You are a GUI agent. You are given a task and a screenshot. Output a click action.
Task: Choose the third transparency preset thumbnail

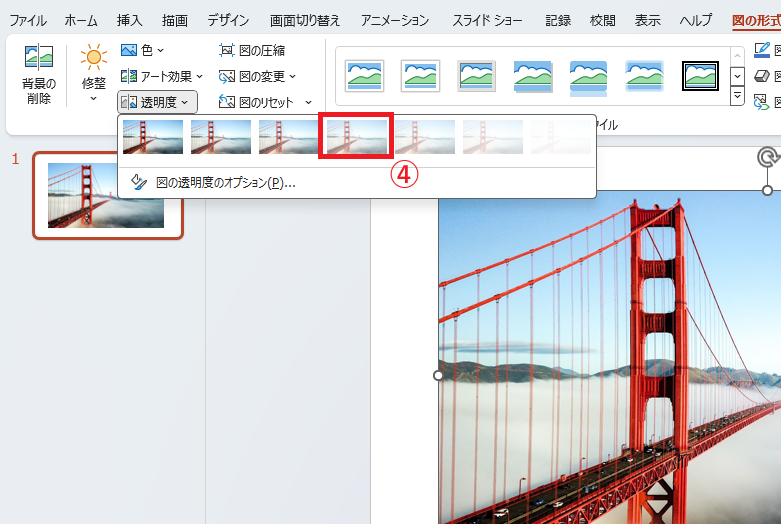tap(288, 136)
